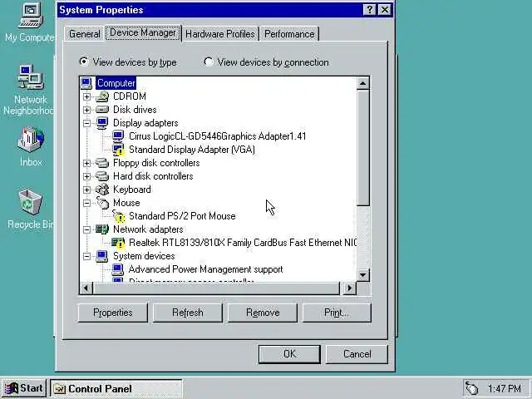Screen dimensions: 532x399
Task: Click the Network adapters category icon
Action: pyautogui.click(x=102, y=229)
